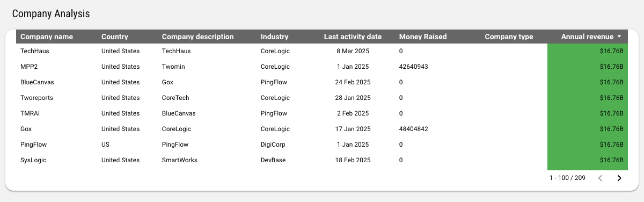Viewport: 644px width, 202px height.
Task: Click Twomin company description cell
Action: point(173,67)
